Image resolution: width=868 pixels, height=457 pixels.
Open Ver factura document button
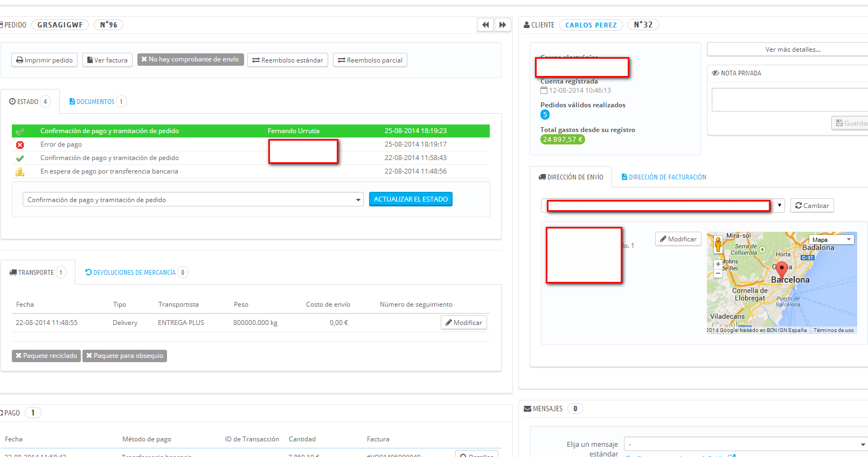(107, 60)
